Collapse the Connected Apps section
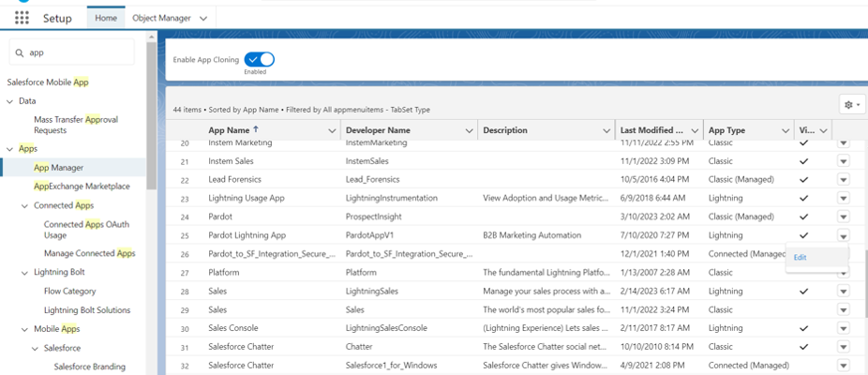 [x=25, y=205]
